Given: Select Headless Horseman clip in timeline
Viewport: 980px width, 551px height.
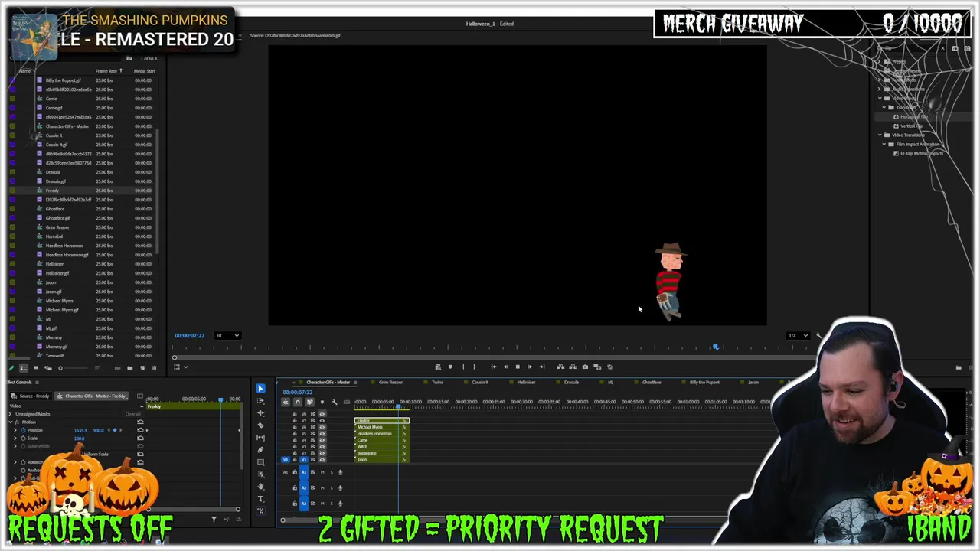Looking at the screenshot, I should tap(382, 434).
